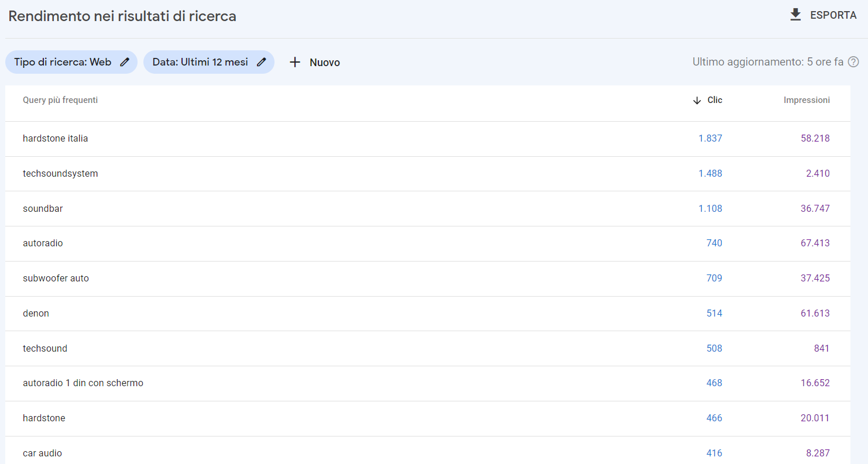This screenshot has height=464, width=868.
Task: Open the Data: Ultimi 12 mesi filter chip
Action: pyautogui.click(x=209, y=62)
